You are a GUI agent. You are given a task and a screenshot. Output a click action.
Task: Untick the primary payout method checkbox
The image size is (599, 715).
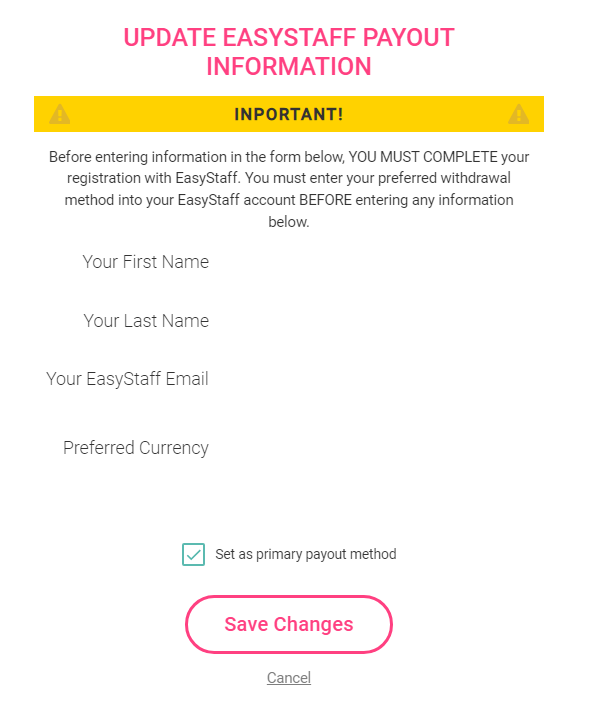(193, 554)
